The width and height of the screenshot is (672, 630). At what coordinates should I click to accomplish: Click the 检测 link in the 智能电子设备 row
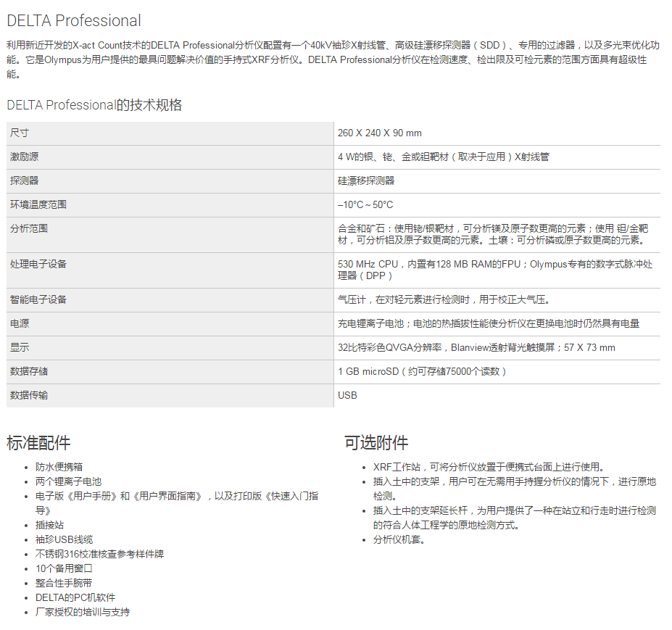[x=451, y=300]
